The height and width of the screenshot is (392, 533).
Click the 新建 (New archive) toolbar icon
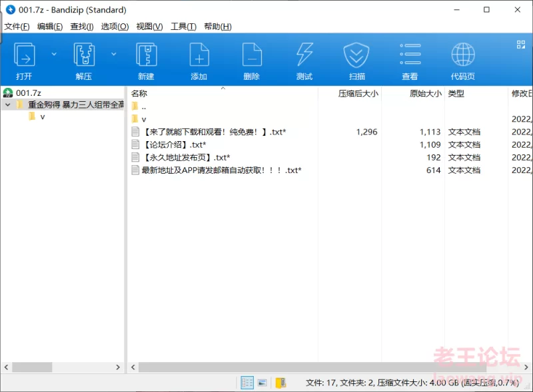click(x=146, y=60)
